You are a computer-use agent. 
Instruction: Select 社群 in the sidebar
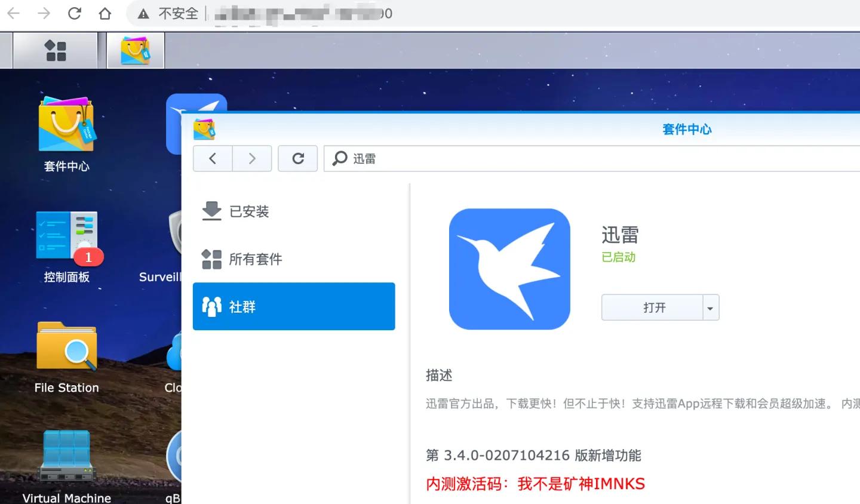(x=294, y=306)
